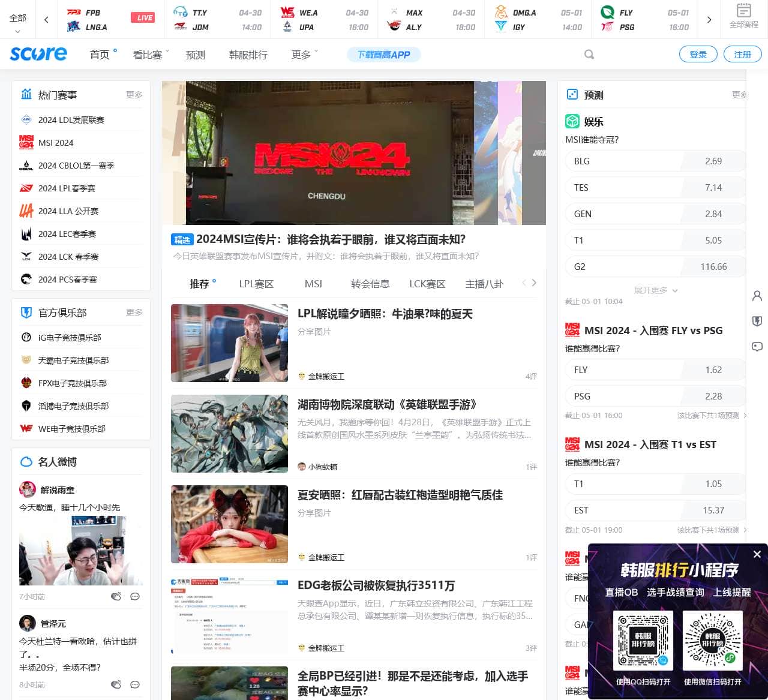Viewport: 768px width, 700px height.
Task: Open the full schedule calendar icon
Action: click(x=743, y=10)
